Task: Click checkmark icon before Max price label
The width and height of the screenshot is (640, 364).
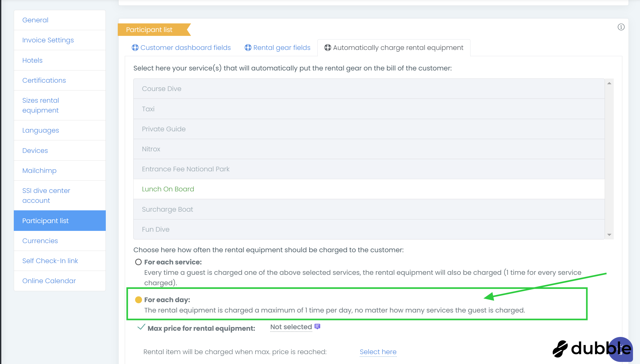Action: coord(141,327)
